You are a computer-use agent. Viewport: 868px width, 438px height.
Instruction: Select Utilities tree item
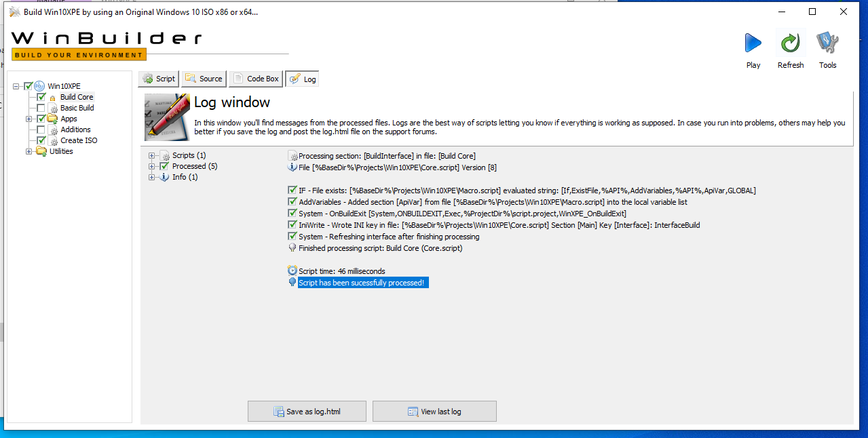61,151
